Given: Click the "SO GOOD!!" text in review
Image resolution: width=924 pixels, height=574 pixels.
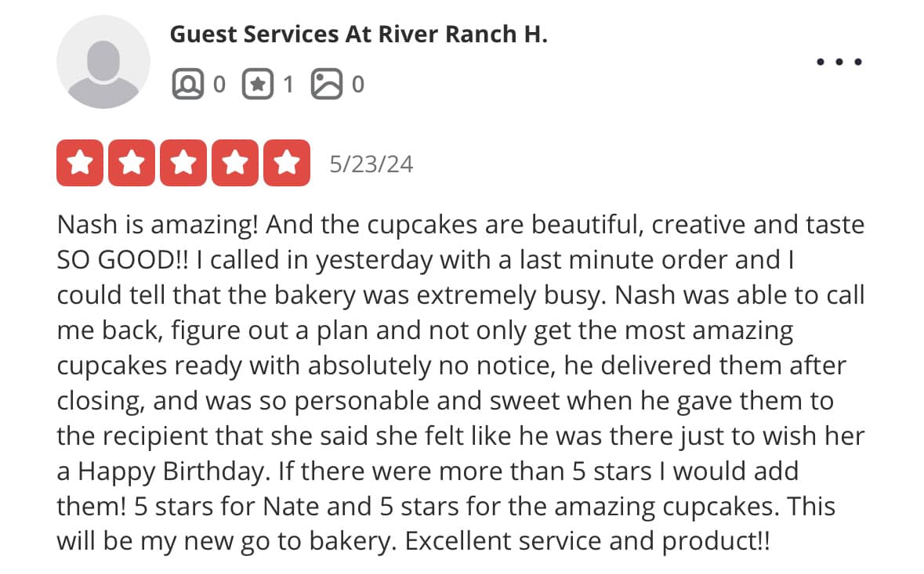Looking at the screenshot, I should (x=123, y=260).
